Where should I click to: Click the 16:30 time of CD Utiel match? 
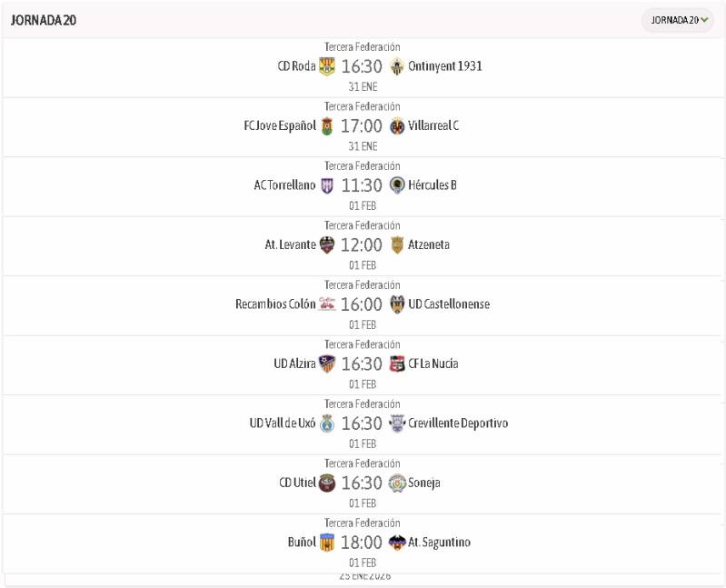(x=362, y=483)
